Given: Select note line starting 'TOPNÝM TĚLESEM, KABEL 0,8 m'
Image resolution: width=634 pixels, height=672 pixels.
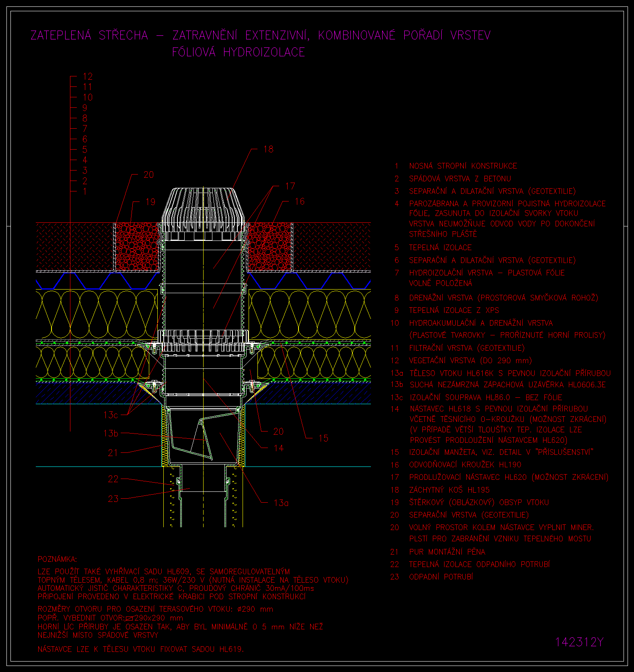Looking at the screenshot, I should tap(193, 580).
